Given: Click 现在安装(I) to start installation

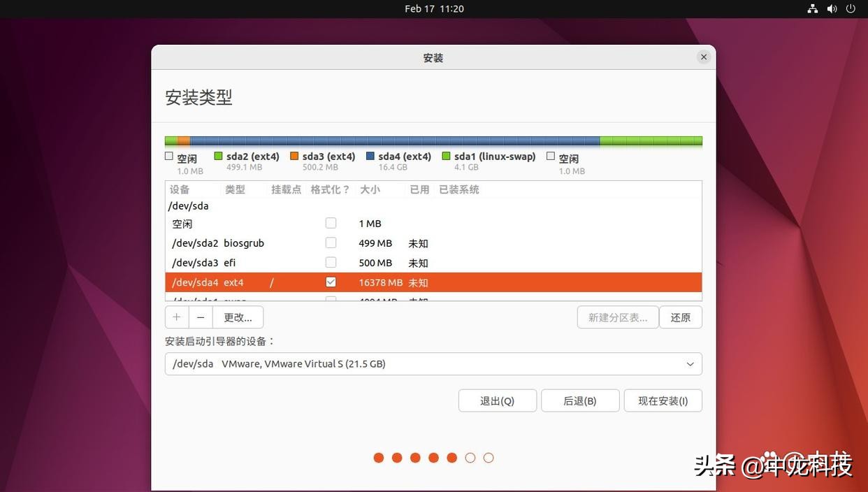Looking at the screenshot, I should click(x=663, y=400).
